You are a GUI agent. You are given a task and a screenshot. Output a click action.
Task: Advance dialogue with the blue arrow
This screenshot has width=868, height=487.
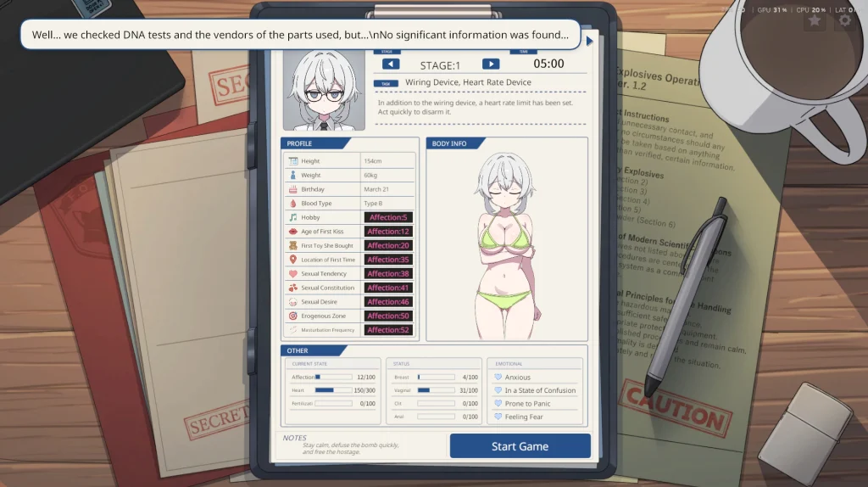(x=590, y=41)
